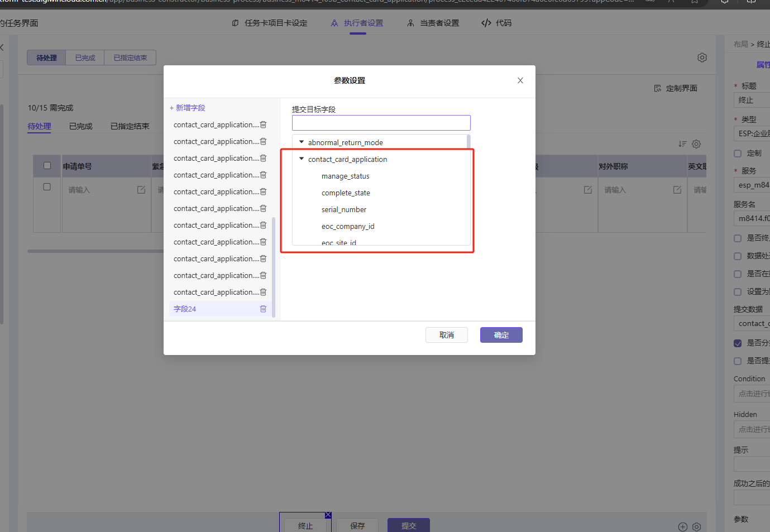Select the abnormal_return_mode tree label

pos(346,142)
